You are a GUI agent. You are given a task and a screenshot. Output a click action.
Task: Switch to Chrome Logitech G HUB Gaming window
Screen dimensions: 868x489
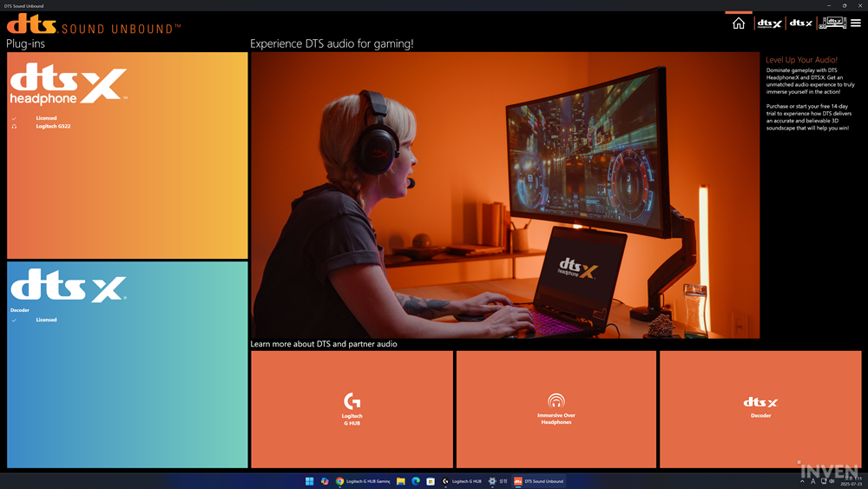pos(363,481)
